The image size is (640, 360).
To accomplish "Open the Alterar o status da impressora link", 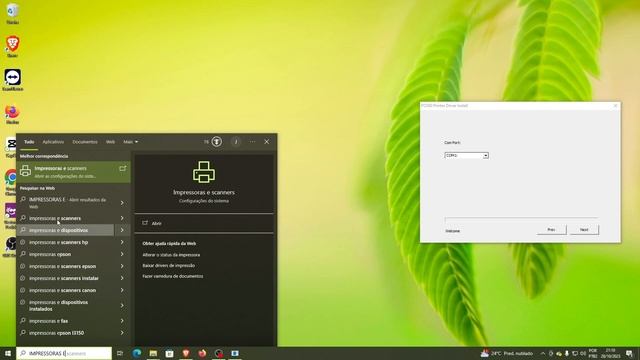I will pyautogui.click(x=171, y=255).
